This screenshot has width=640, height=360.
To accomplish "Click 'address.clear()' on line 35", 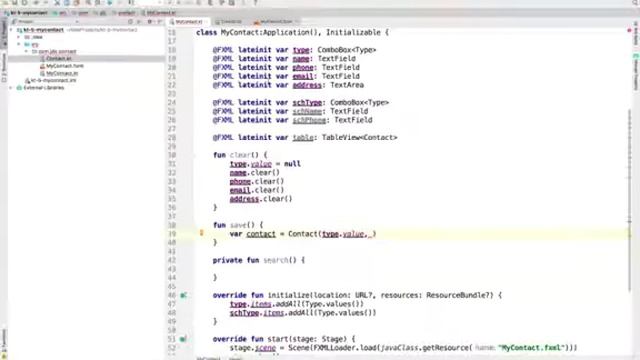I will [x=261, y=199].
